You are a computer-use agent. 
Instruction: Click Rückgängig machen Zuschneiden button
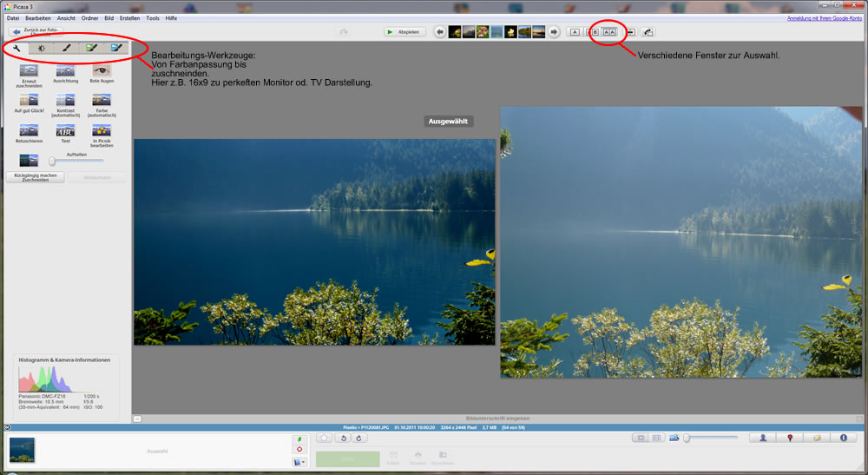(x=36, y=177)
